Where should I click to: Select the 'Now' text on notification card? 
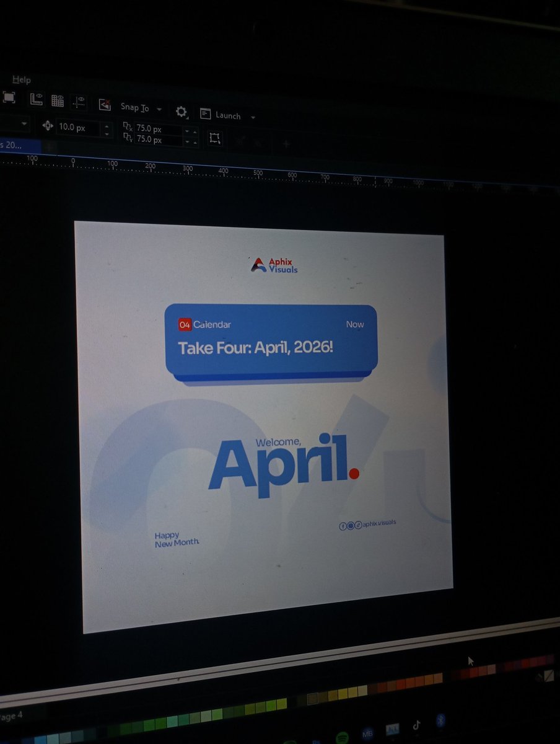click(355, 324)
